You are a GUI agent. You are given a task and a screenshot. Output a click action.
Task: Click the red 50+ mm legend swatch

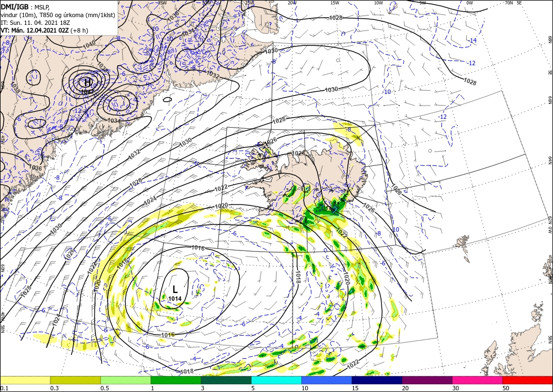[528, 380]
